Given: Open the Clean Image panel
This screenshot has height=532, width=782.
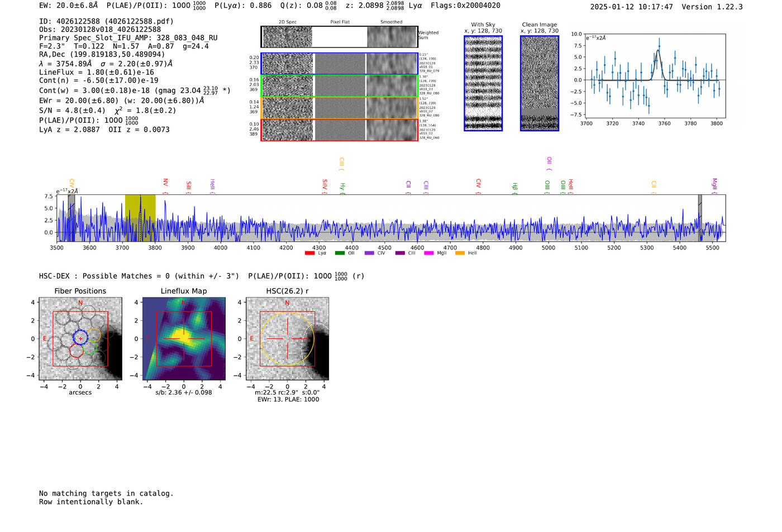Looking at the screenshot, I should coord(540,83).
